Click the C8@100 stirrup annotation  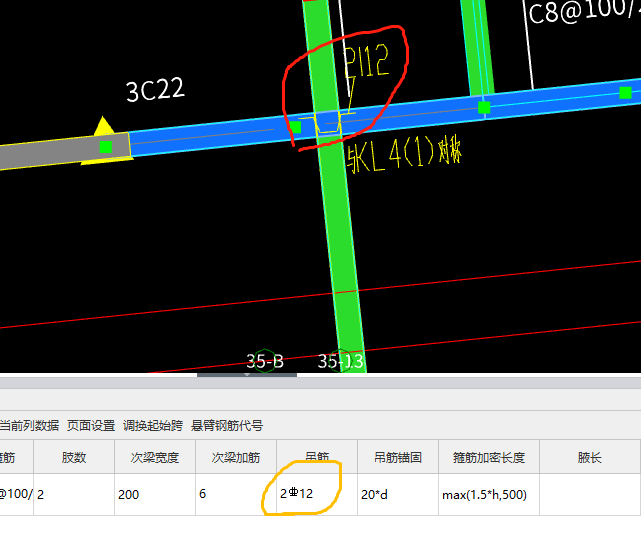[x=583, y=11]
